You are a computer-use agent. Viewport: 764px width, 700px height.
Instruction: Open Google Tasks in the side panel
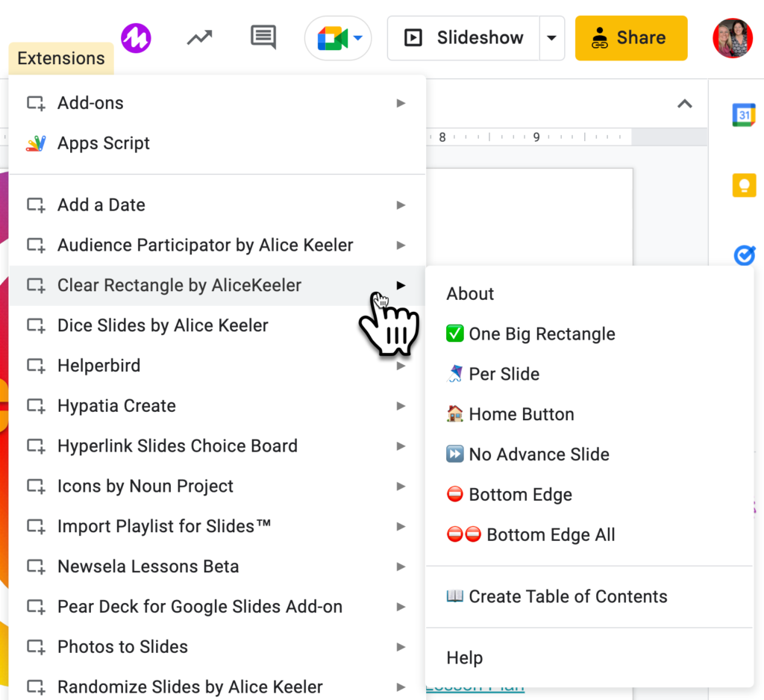click(745, 255)
